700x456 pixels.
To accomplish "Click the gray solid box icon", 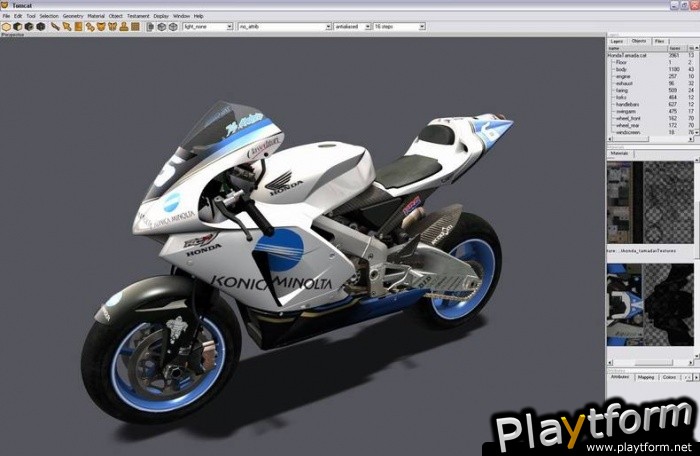I will (162, 27).
